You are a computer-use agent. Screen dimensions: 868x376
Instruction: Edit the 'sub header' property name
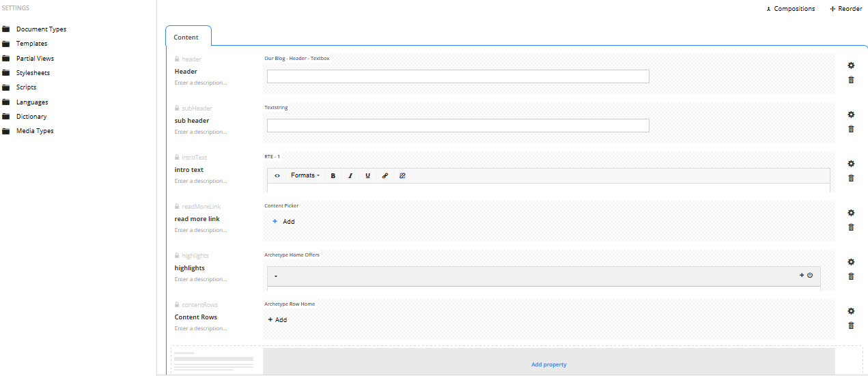[x=192, y=121]
